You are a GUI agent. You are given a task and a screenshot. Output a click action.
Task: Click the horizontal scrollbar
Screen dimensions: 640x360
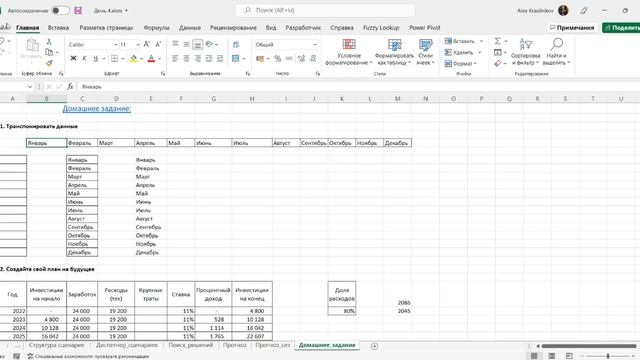(x=589, y=346)
